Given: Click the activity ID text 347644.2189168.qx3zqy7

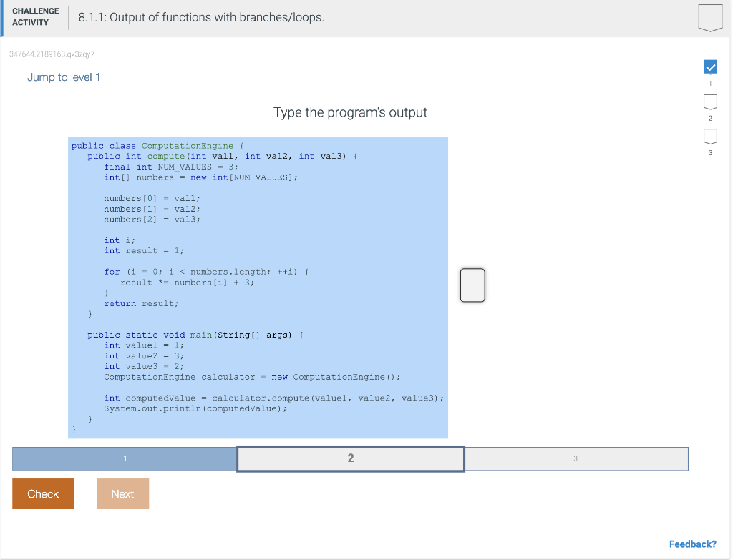Looking at the screenshot, I should [x=51, y=54].
